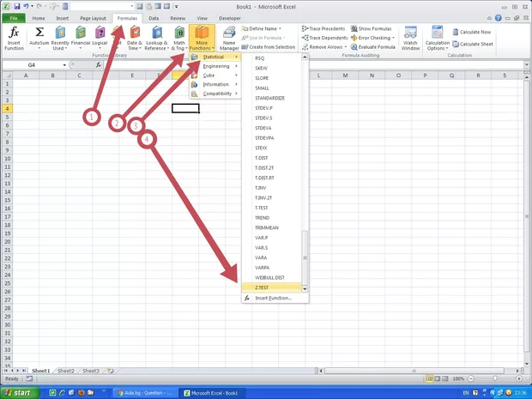Click Trace Precedents
532x399 pixels.
click(323, 29)
